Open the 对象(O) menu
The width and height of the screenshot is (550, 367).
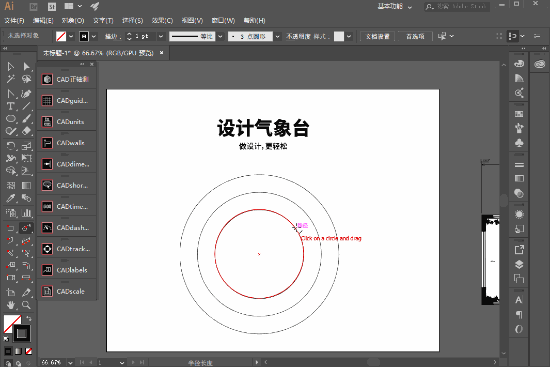[73, 21]
